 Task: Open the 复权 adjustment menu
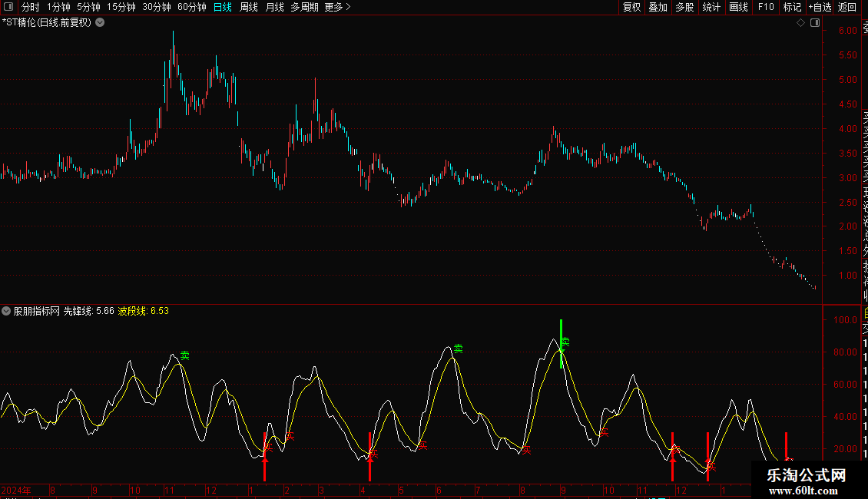click(631, 7)
